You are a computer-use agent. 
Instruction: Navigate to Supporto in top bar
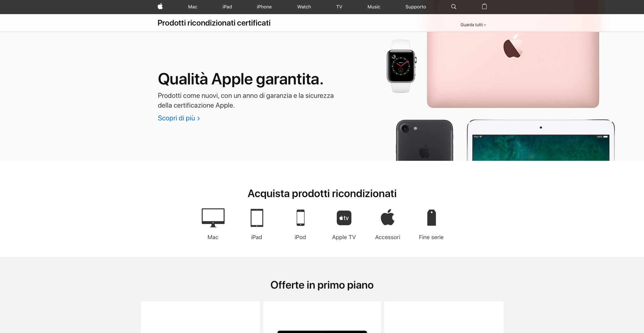point(416,7)
